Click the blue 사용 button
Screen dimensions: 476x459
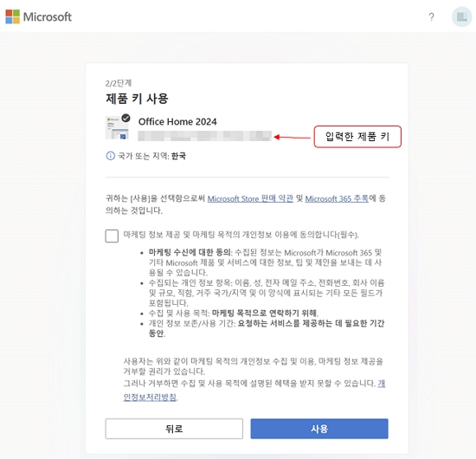pyautogui.click(x=319, y=429)
